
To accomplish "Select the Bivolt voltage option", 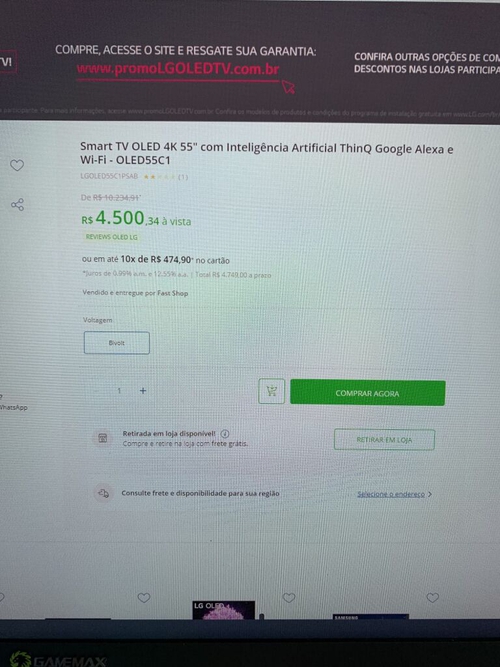I will pos(117,343).
